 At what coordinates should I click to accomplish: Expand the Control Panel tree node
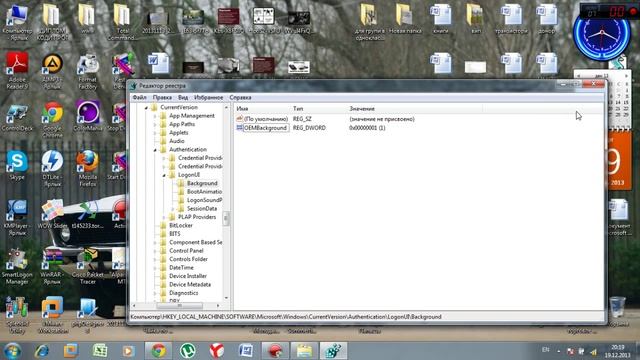click(155, 251)
